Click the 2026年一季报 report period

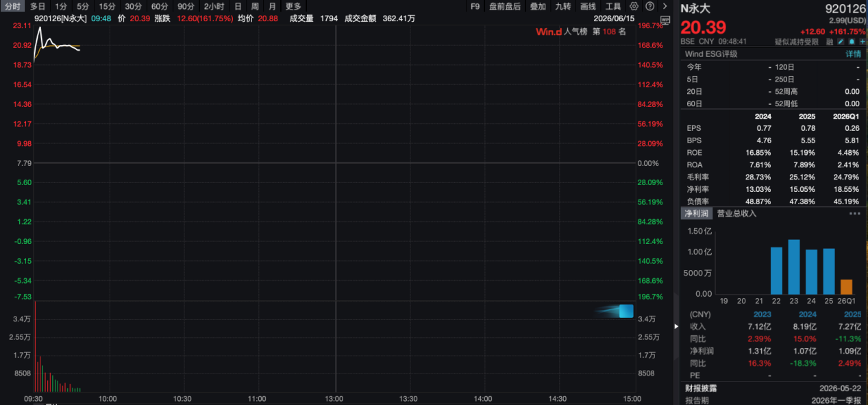pyautogui.click(x=838, y=400)
